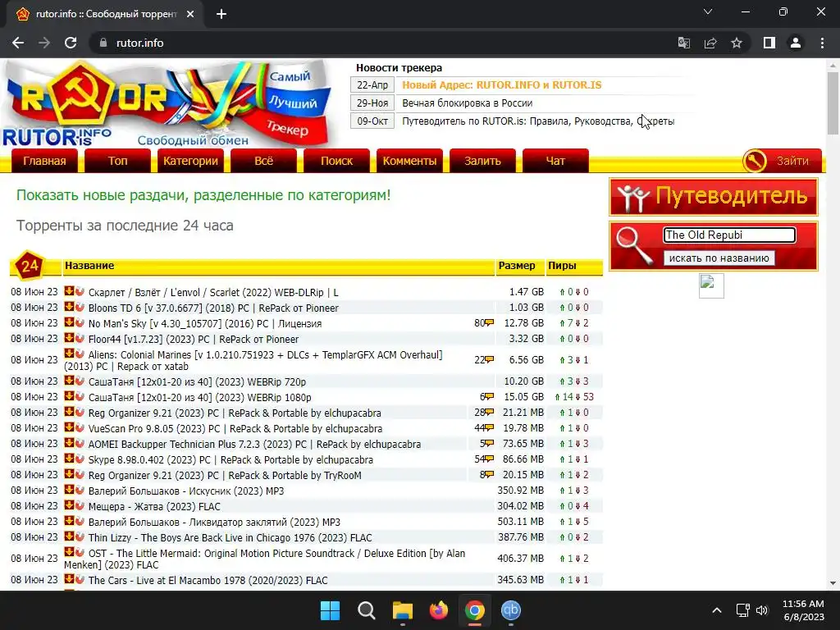Open comments icon on No Man's Sky row
840x630 pixels.
coord(489,323)
